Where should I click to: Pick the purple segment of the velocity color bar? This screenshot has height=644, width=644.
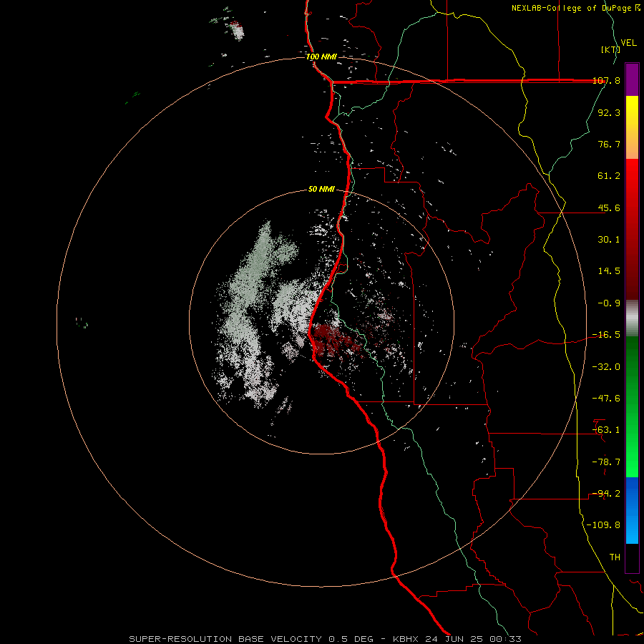pos(632,79)
